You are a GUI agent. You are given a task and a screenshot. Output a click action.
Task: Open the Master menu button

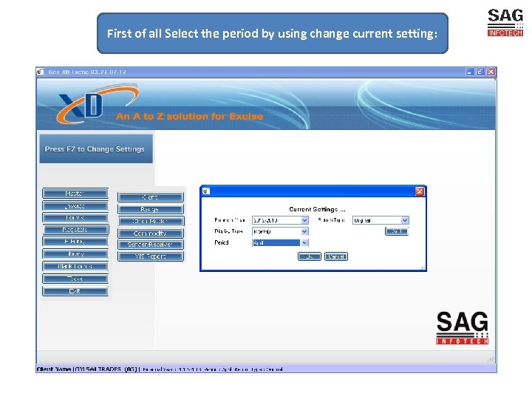pos(75,194)
